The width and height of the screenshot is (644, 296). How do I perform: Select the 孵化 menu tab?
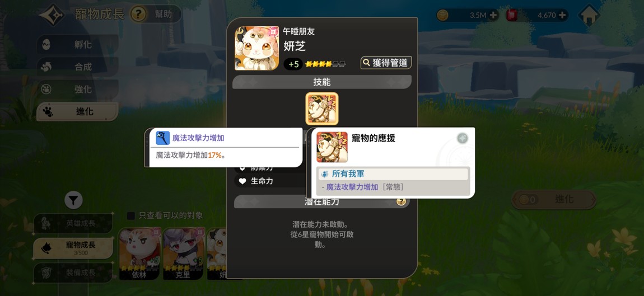pos(78,44)
